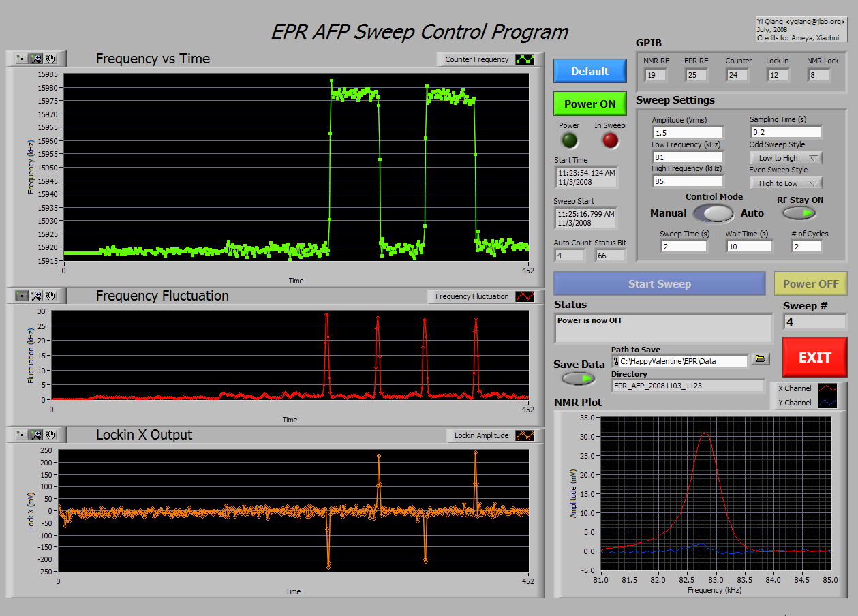858x616 pixels.
Task: Click the Frequency Fluctuation legend label
Action: [472, 296]
